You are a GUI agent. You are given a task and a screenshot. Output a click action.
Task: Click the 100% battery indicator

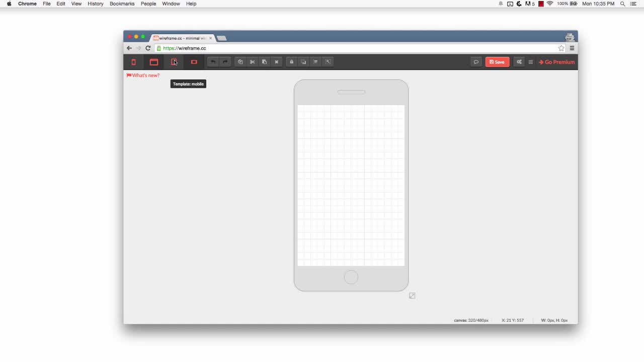point(567,4)
